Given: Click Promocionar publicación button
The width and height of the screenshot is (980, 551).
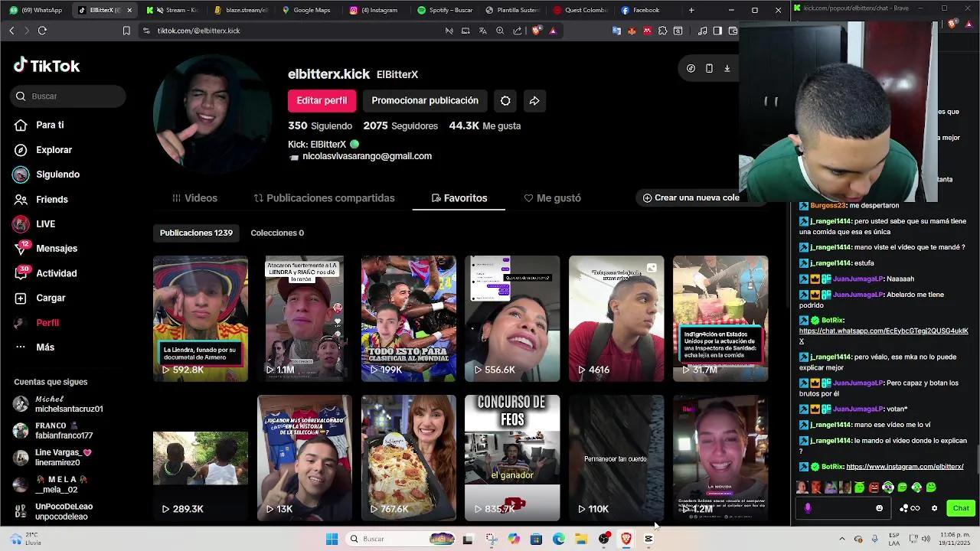Looking at the screenshot, I should [425, 100].
